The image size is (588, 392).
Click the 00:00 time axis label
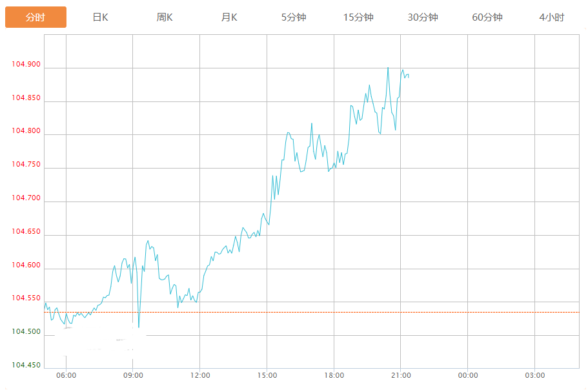pyautogui.click(x=468, y=375)
